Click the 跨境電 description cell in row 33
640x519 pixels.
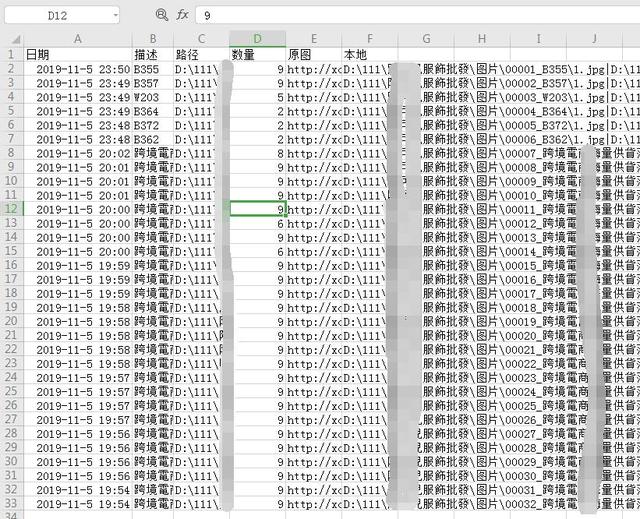pyautogui.click(x=153, y=503)
